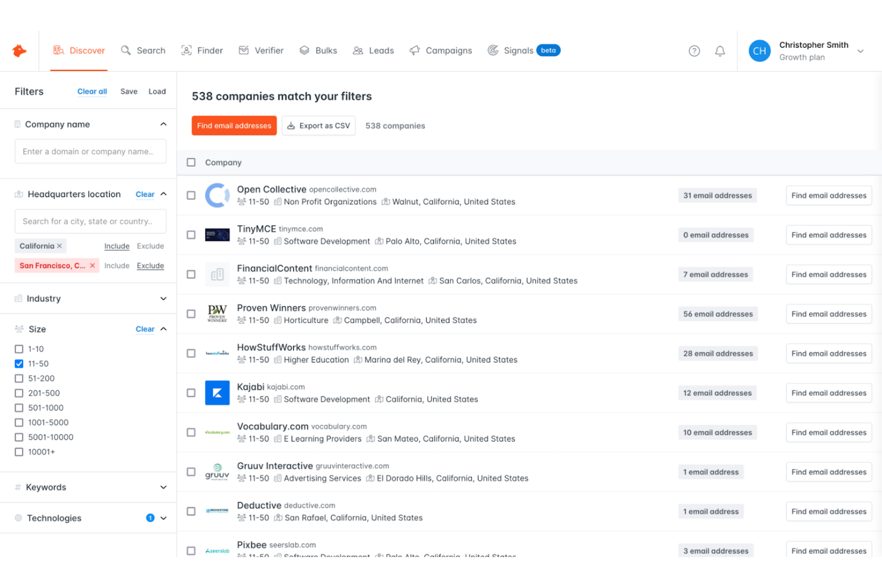Open the Vocabulary.com company name
Screen dimensions: 882x588
273,427
